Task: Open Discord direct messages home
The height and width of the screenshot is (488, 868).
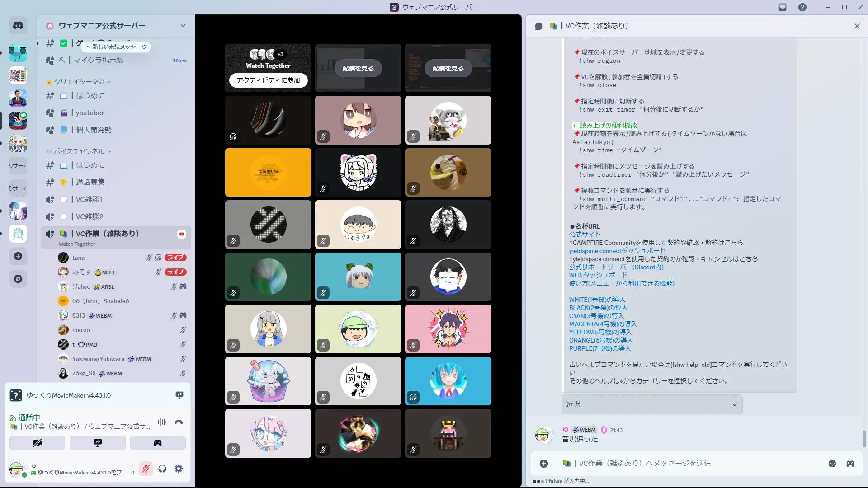Action: (x=18, y=26)
